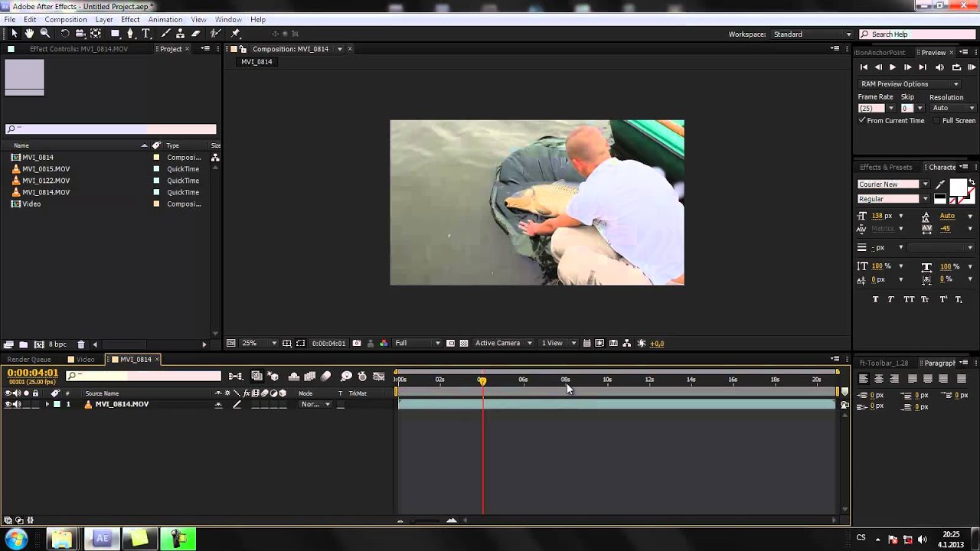This screenshot has width=980, height=551.
Task: Toggle region of interest button
Action: pyautogui.click(x=451, y=344)
